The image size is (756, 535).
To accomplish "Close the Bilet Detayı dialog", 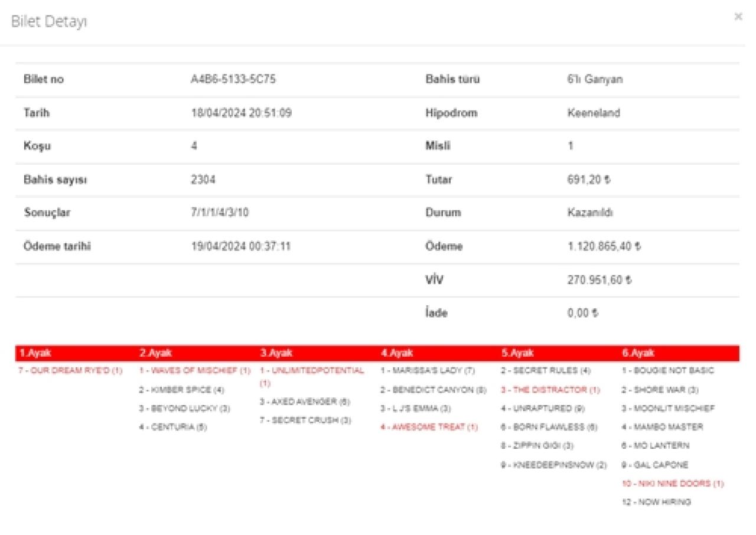I will click(x=738, y=17).
